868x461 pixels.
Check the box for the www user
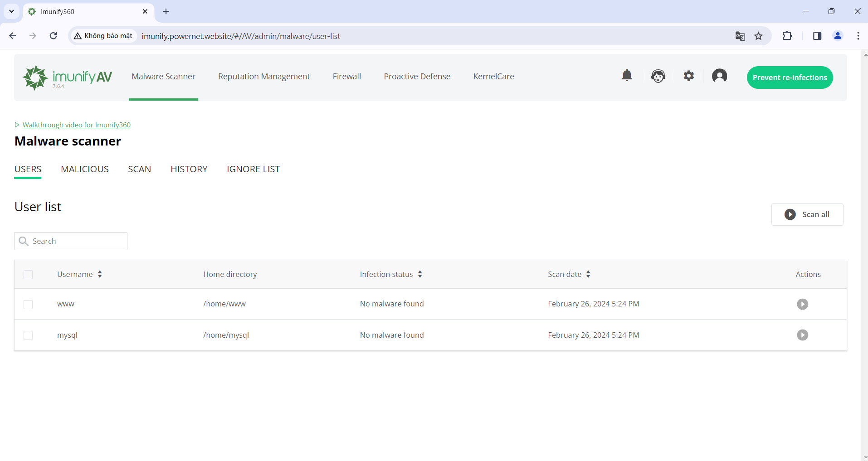28,305
